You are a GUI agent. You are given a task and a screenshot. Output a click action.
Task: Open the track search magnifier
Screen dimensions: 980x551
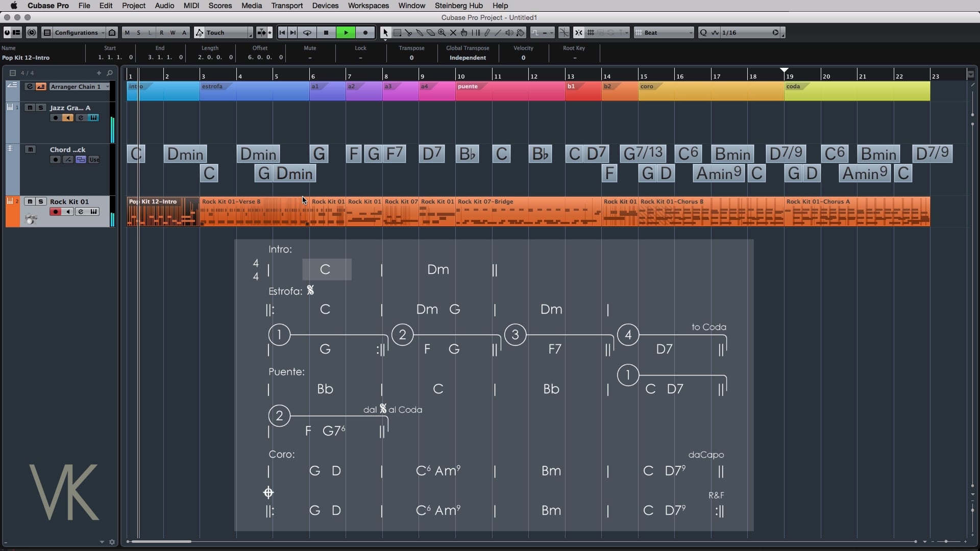pos(110,73)
